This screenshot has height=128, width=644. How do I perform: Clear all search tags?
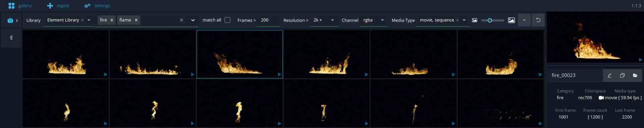pyautogui.click(x=181, y=20)
